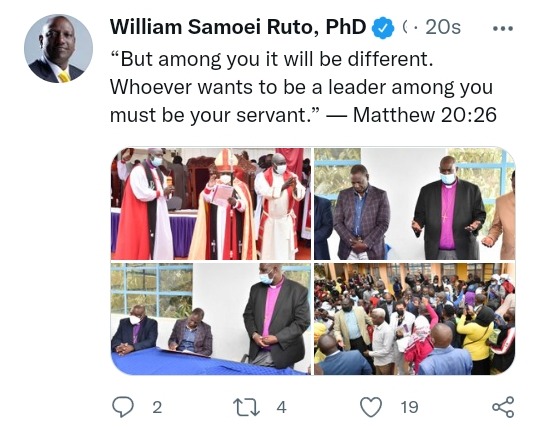The image size is (540, 427).
Task: View the photo of men praying by window
Action: [415, 204]
